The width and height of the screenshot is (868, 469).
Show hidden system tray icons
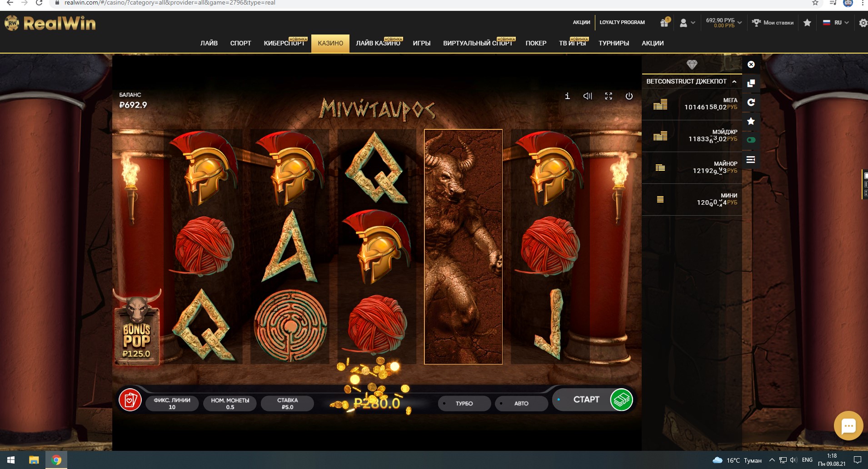(772, 460)
